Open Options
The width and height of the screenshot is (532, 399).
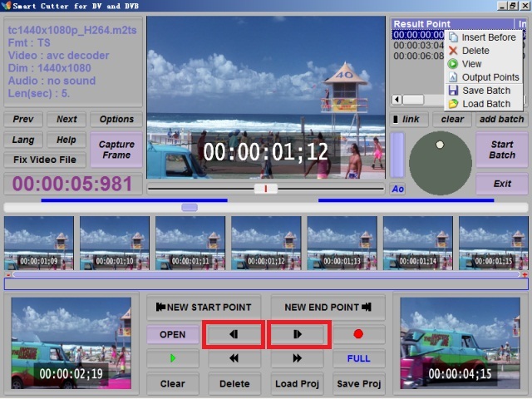click(x=116, y=119)
